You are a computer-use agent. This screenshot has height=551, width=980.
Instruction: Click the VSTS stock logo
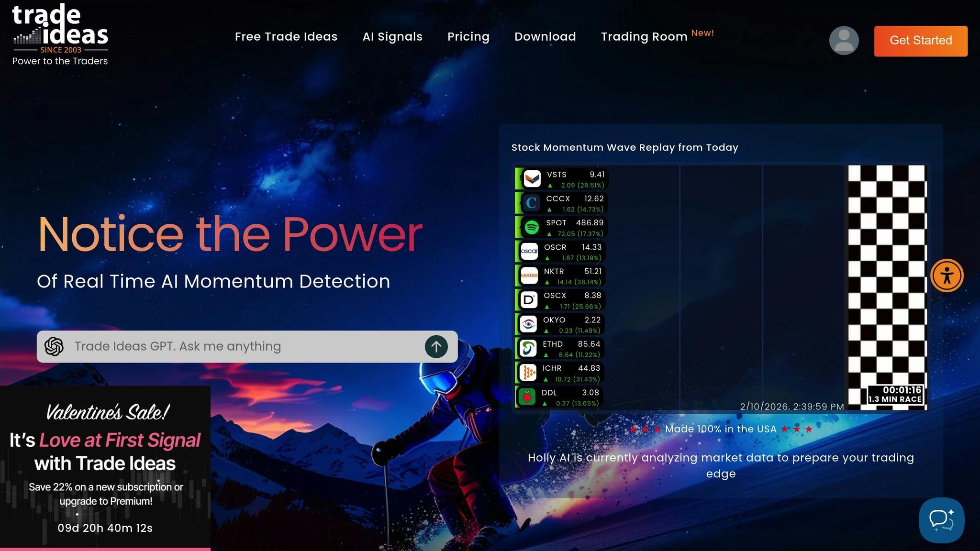pyautogui.click(x=532, y=179)
